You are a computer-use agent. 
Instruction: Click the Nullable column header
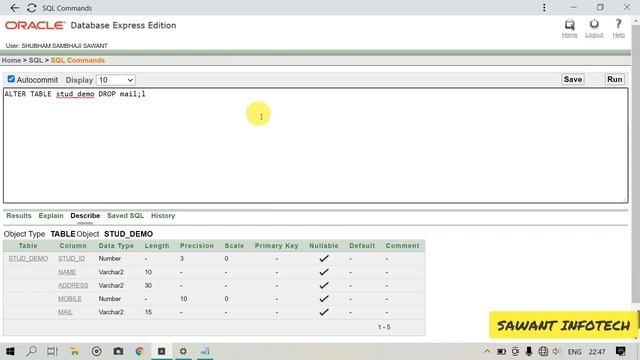pyautogui.click(x=324, y=246)
